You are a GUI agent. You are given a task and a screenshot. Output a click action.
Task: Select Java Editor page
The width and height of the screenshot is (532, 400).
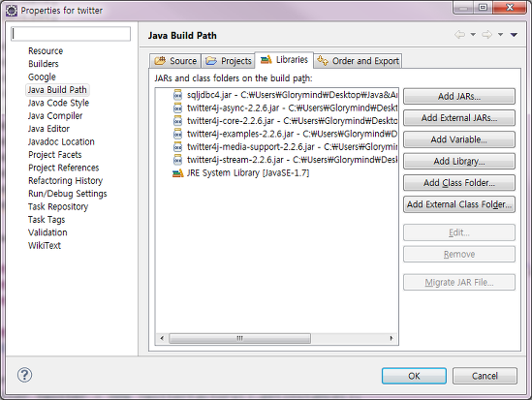point(48,129)
